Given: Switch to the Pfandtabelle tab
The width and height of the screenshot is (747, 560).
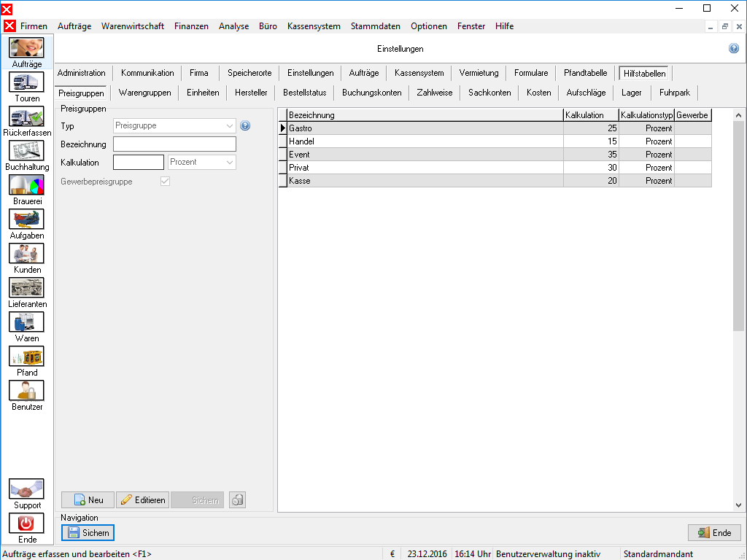Looking at the screenshot, I should click(585, 73).
